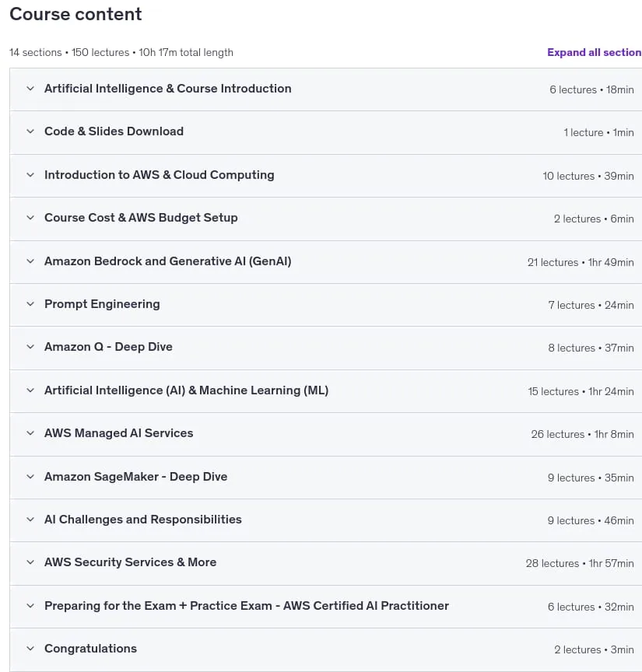Click chevron beside AI & Machine Learning section
642x672 pixels.
[30, 390]
